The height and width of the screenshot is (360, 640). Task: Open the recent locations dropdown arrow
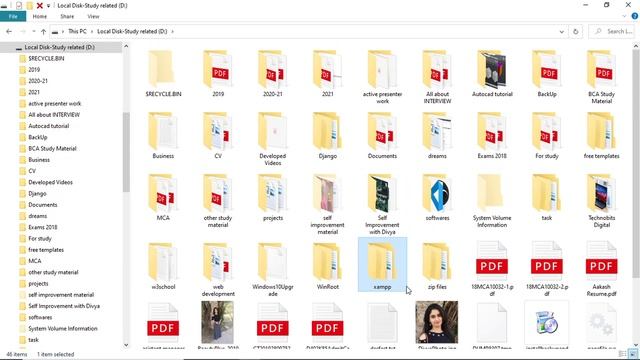[x=33, y=31]
